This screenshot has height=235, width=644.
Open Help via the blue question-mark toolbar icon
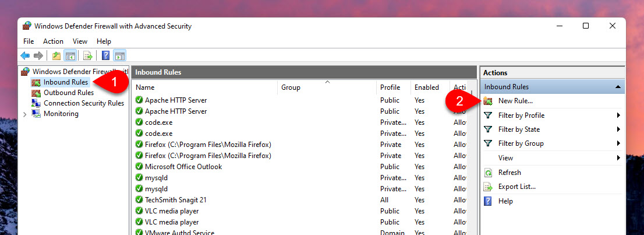[105, 56]
